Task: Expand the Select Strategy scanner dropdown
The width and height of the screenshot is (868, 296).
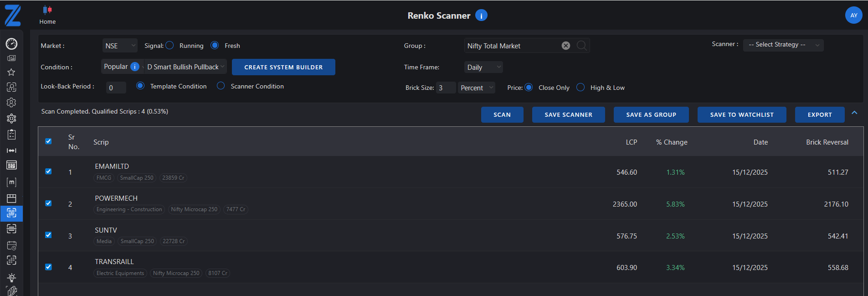Action: pyautogui.click(x=783, y=45)
